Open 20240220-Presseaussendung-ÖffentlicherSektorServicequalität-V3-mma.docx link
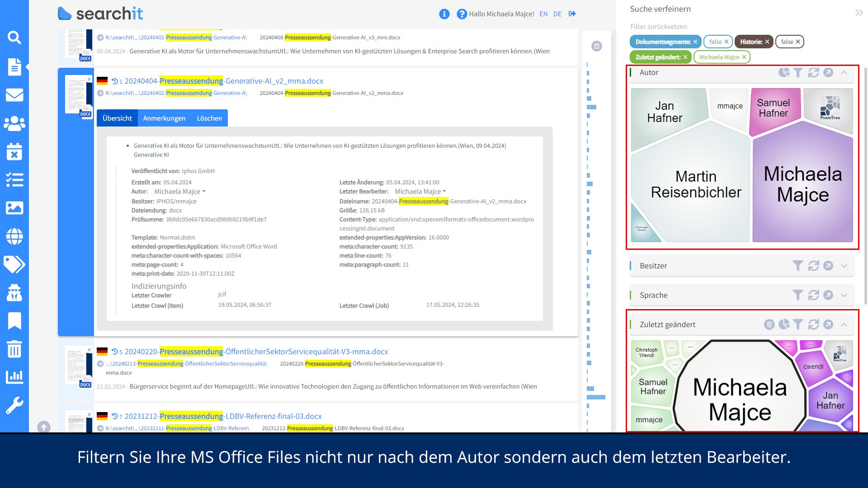 256,352
